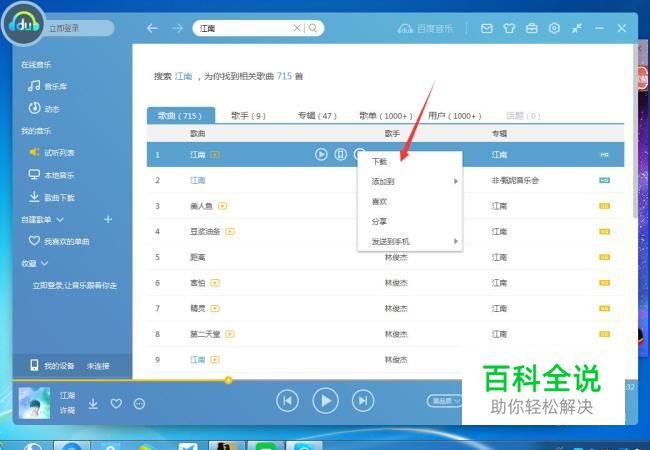Open the mail messages icon in title bar
This screenshot has width=650, height=450.
pyautogui.click(x=487, y=28)
